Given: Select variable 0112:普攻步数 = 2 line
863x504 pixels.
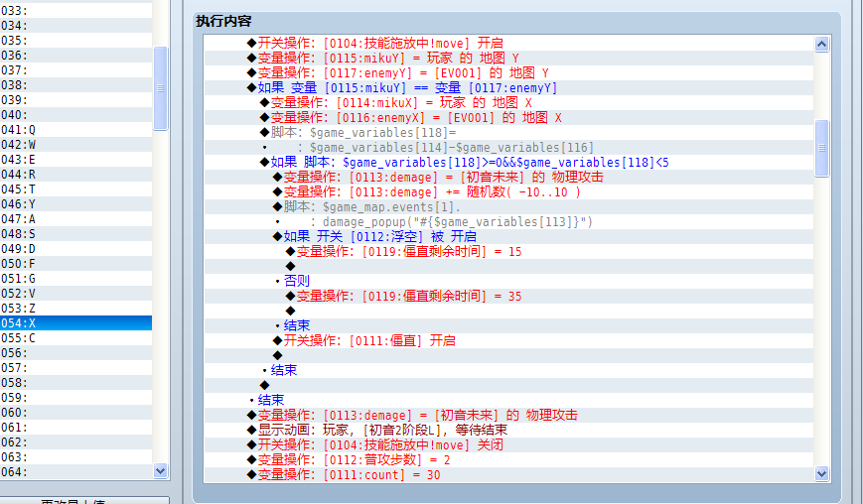Looking at the screenshot, I should [508, 459].
